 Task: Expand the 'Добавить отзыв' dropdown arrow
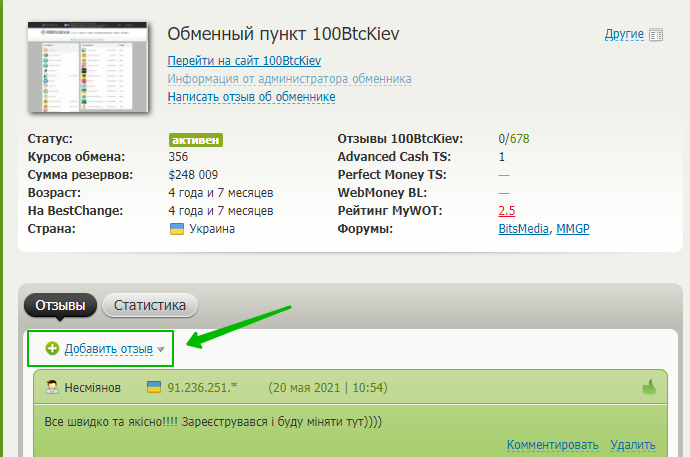(x=161, y=350)
